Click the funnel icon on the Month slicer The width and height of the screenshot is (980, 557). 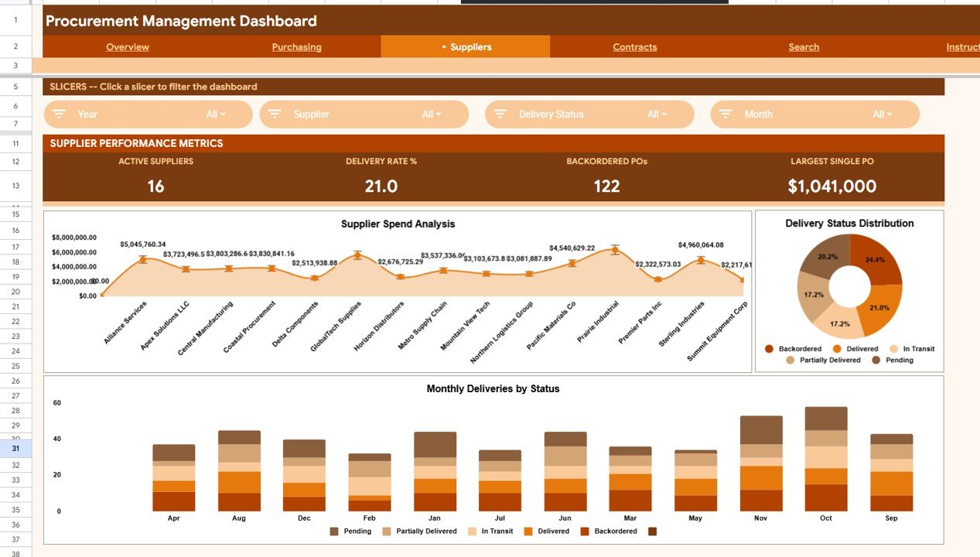pos(725,114)
